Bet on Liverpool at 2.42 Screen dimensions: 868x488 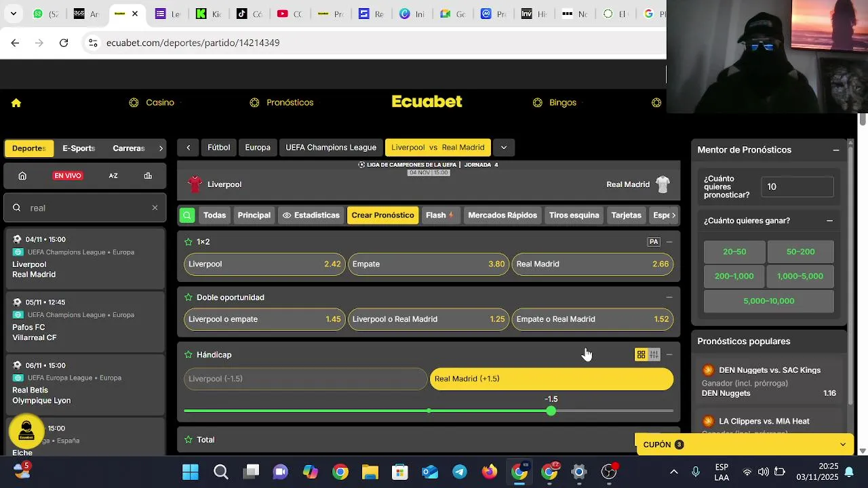click(264, 264)
